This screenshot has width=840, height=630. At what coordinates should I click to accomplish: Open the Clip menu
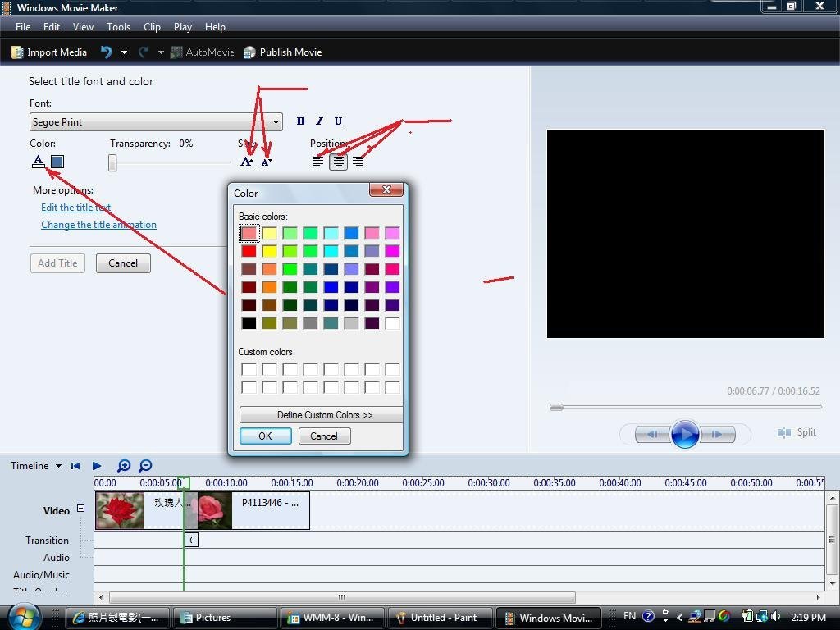coord(152,27)
